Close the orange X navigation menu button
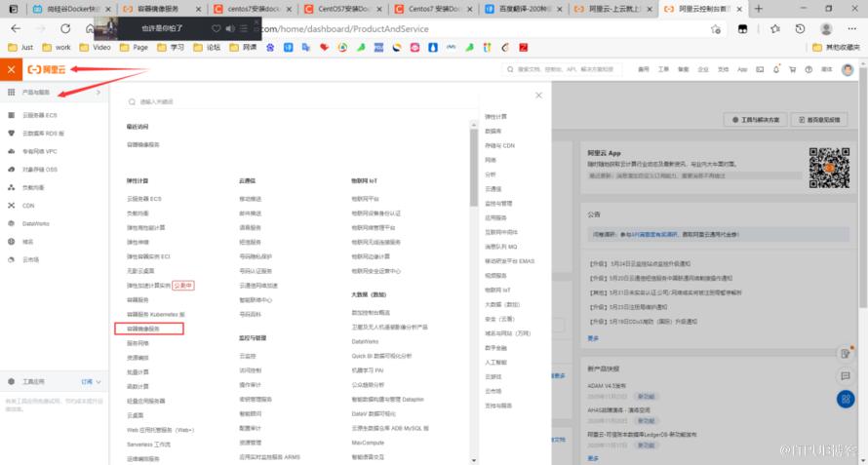The width and height of the screenshot is (868, 465). tap(11, 69)
